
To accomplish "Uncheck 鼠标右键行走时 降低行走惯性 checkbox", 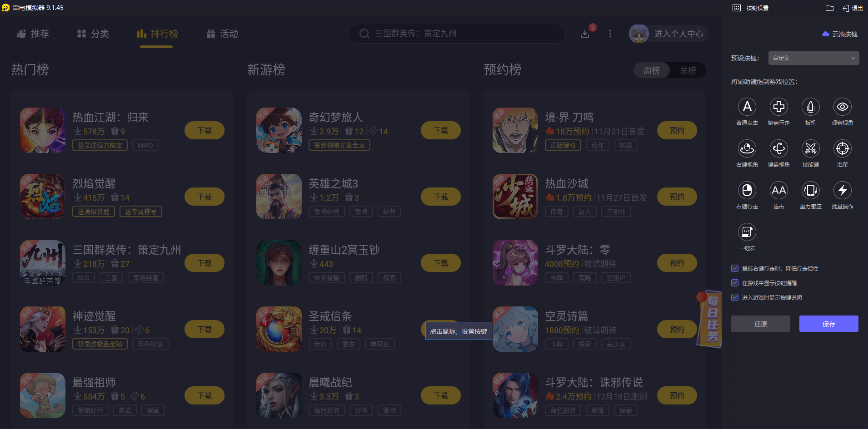I will tap(734, 268).
